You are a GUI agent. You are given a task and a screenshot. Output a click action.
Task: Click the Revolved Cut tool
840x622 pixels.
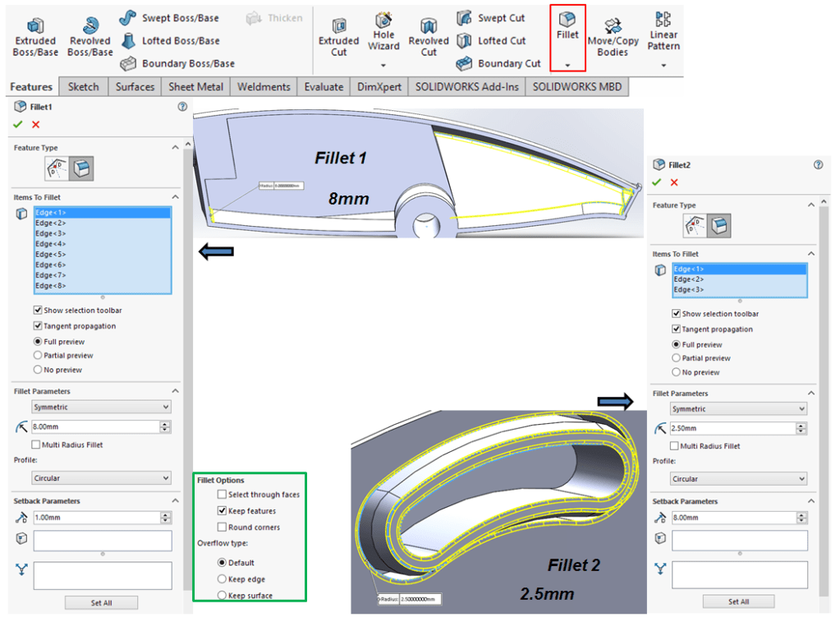(x=429, y=26)
